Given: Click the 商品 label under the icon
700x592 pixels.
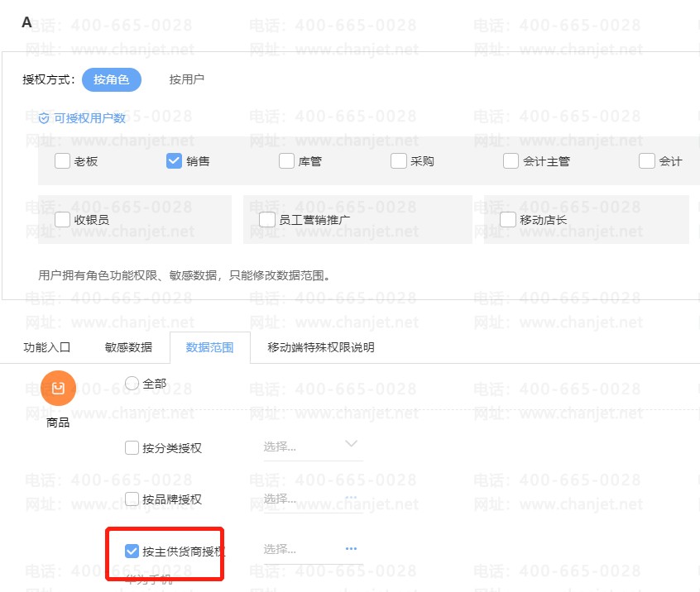Looking at the screenshot, I should click(x=58, y=423).
